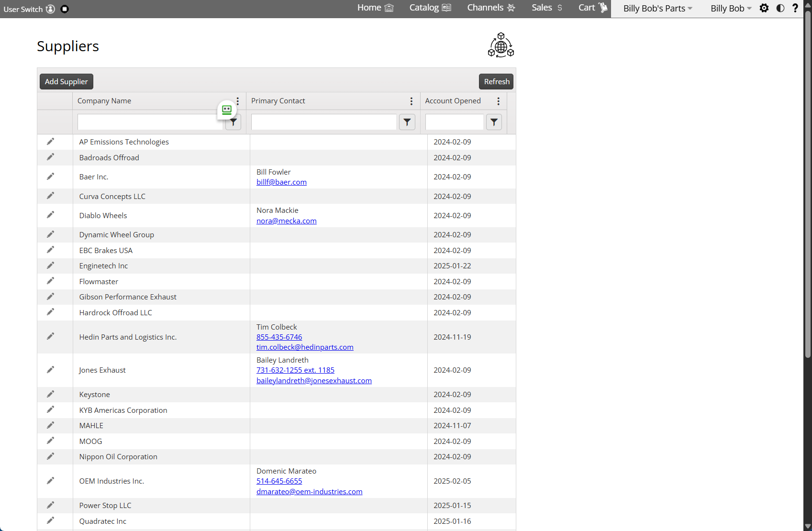Edit EBC Brakes USA supplier
Image resolution: width=812 pixels, height=531 pixels.
click(x=50, y=250)
